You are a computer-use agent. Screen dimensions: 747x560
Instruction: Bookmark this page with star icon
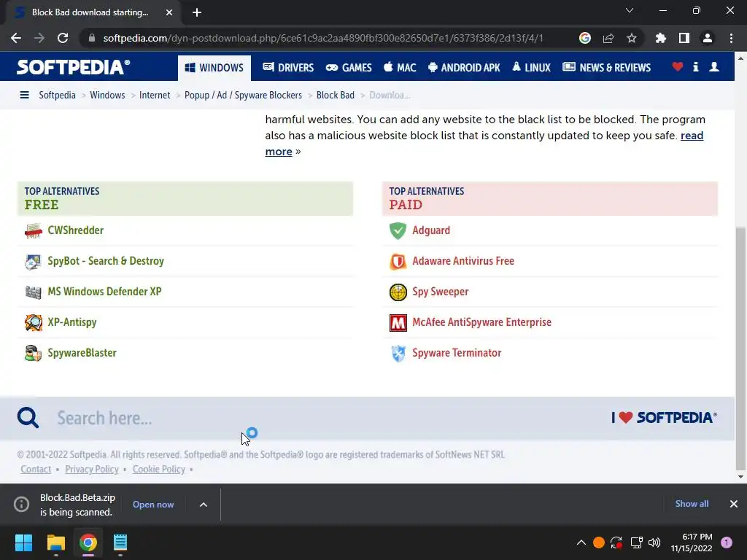[632, 38]
